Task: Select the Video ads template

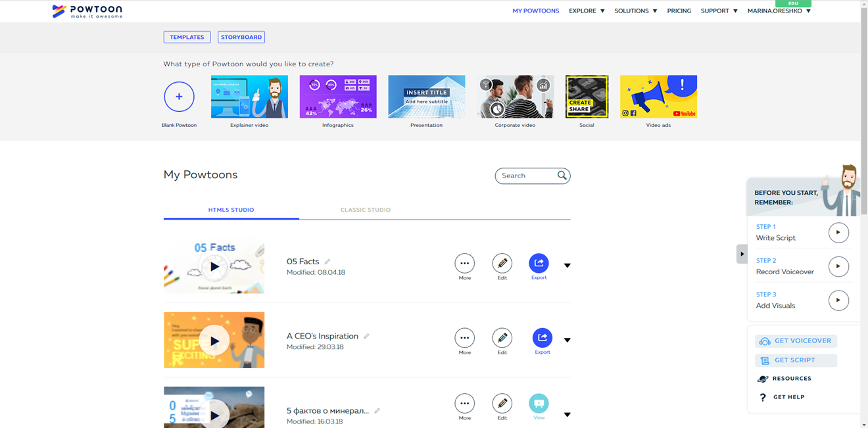Action: coord(658,97)
